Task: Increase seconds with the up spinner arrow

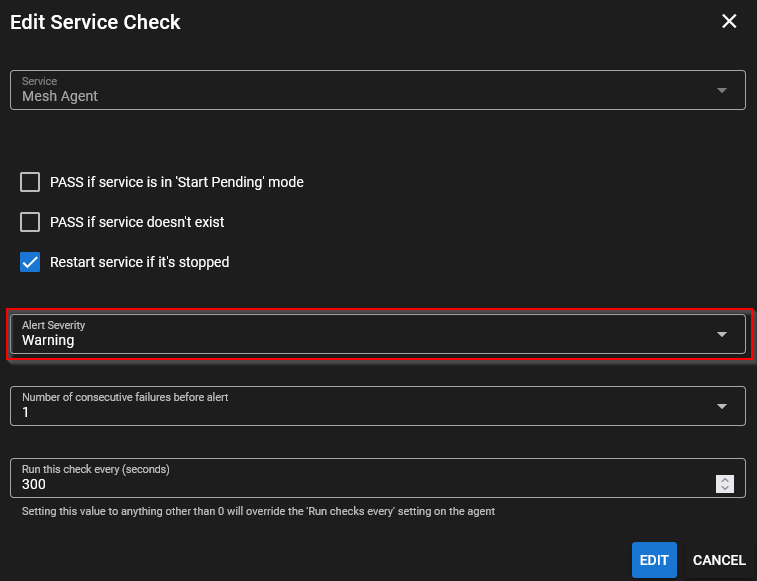Action: coord(726,479)
